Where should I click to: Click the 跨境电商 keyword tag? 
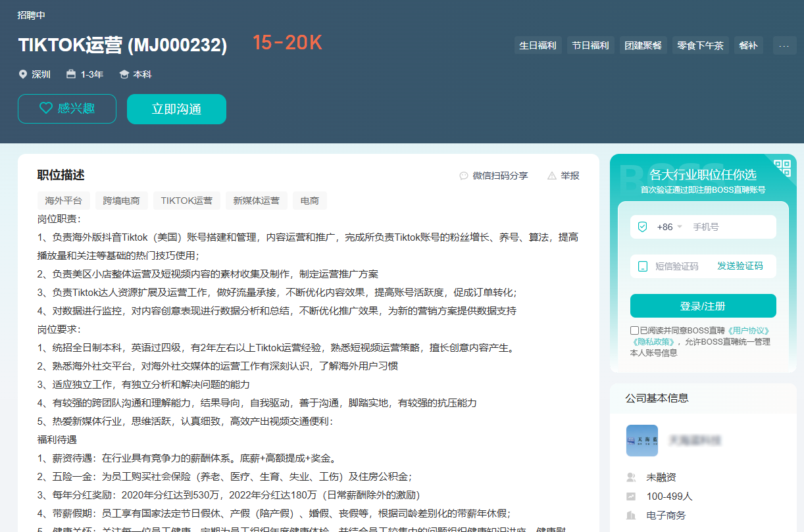tap(122, 201)
